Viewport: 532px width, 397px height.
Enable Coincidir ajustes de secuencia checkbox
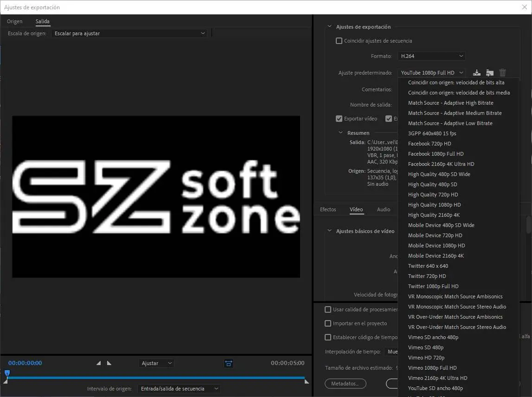339,41
